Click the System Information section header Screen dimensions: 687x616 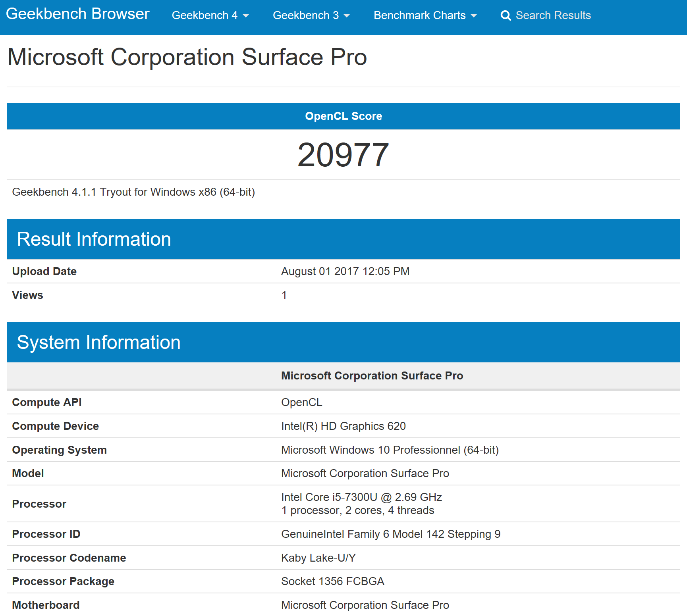click(x=343, y=343)
